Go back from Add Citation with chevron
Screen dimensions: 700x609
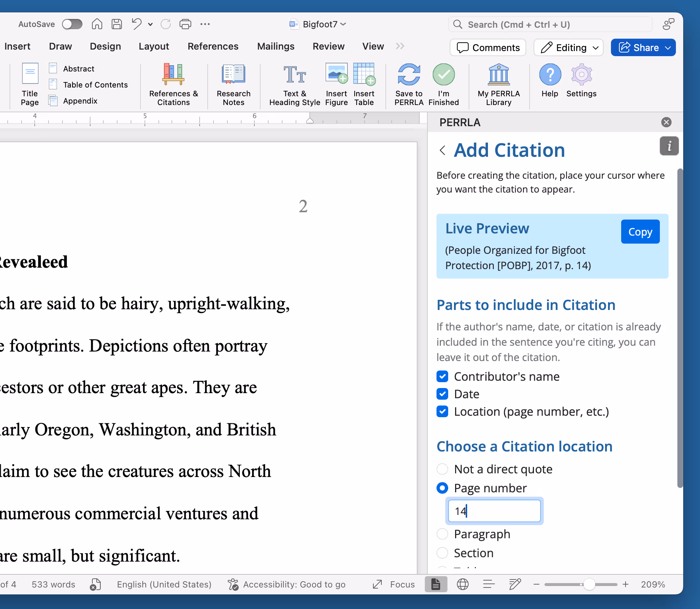[443, 150]
